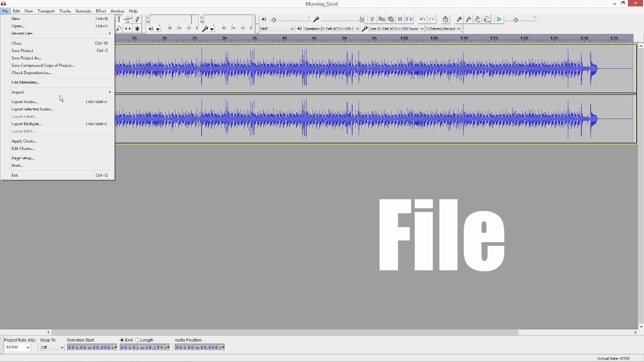Click the Fit Project in Window icon
This screenshot has width=644, height=362.
(x=487, y=19)
